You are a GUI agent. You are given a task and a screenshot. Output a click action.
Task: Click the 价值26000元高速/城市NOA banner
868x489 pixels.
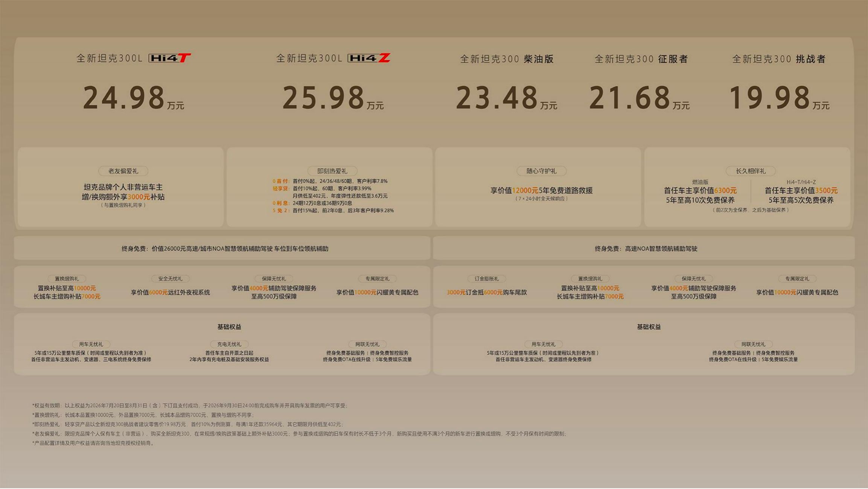point(222,248)
